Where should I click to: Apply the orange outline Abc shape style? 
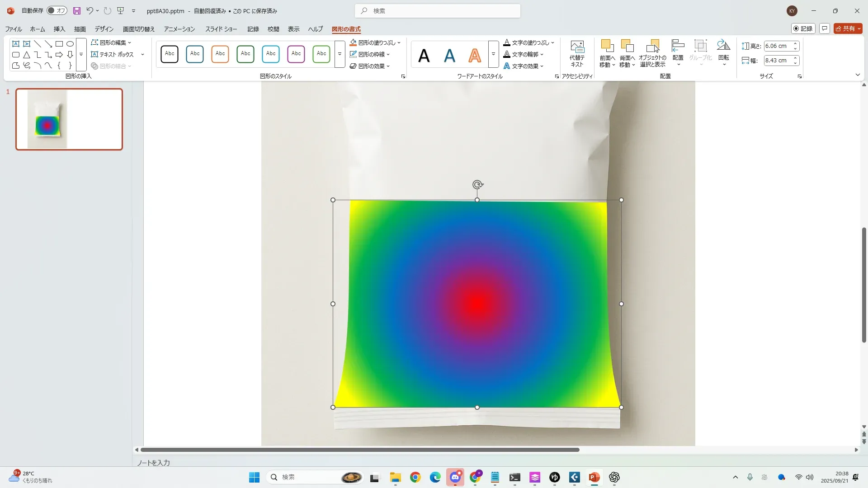220,54
